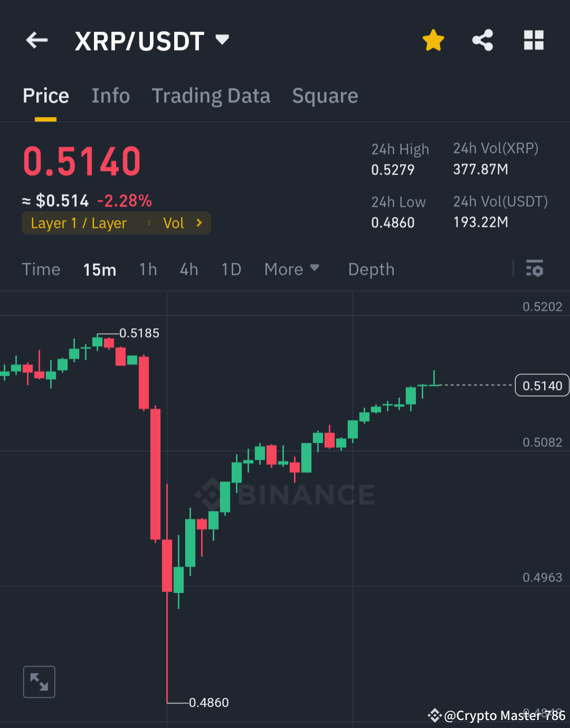Tap the Crypto Master 786 badge icon
Image resolution: width=570 pixels, height=728 pixels.
[434, 716]
